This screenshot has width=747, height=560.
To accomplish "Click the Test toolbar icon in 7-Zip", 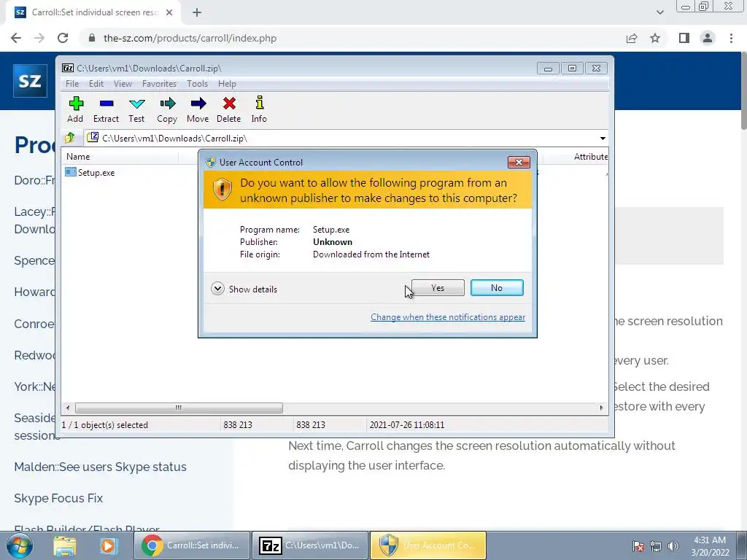I will [136, 109].
